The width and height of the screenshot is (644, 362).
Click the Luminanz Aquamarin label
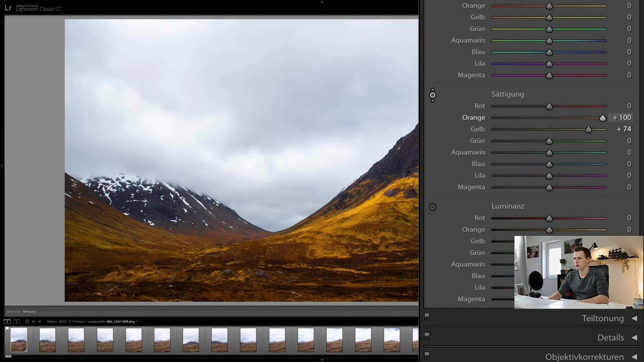coord(468,264)
